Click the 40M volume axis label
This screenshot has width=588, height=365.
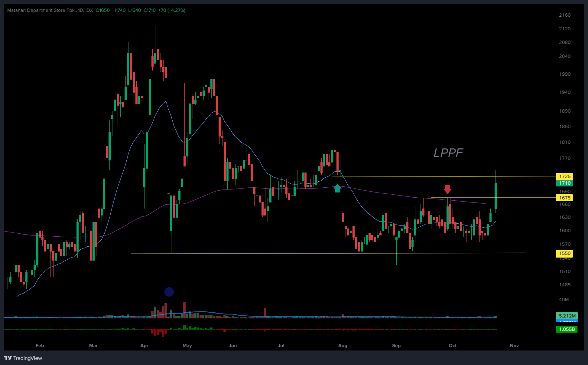click(x=564, y=299)
